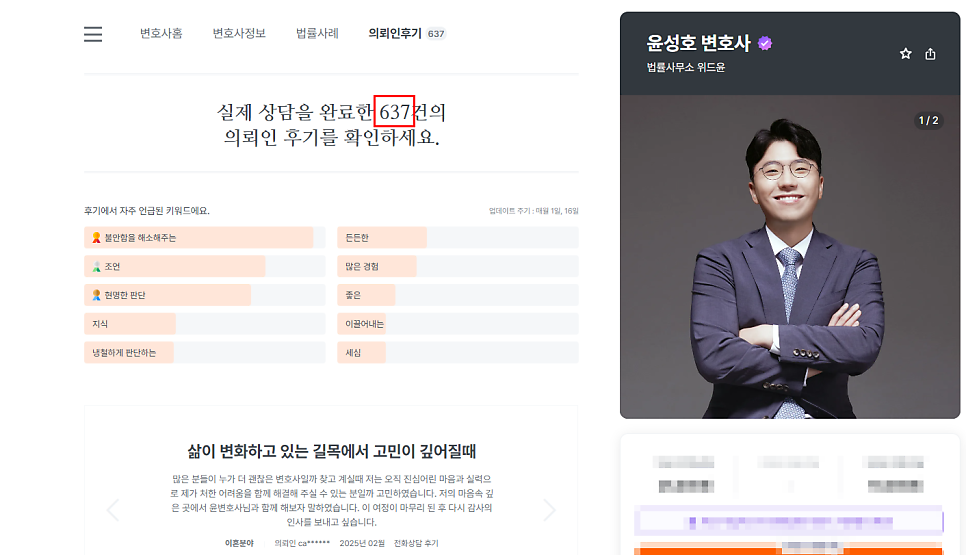This screenshot has width=966, height=555.
Task: Click the review title 삶이 변화하고 있는 길목에서
Action: [x=331, y=451]
